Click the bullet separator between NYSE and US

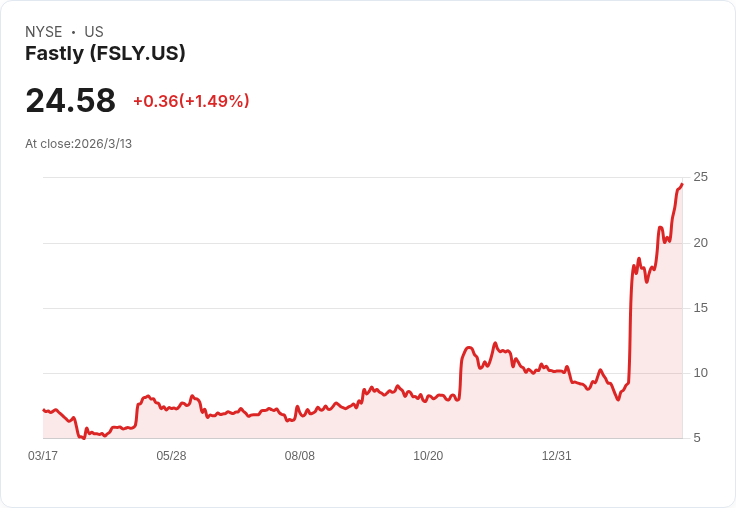click(x=73, y=32)
